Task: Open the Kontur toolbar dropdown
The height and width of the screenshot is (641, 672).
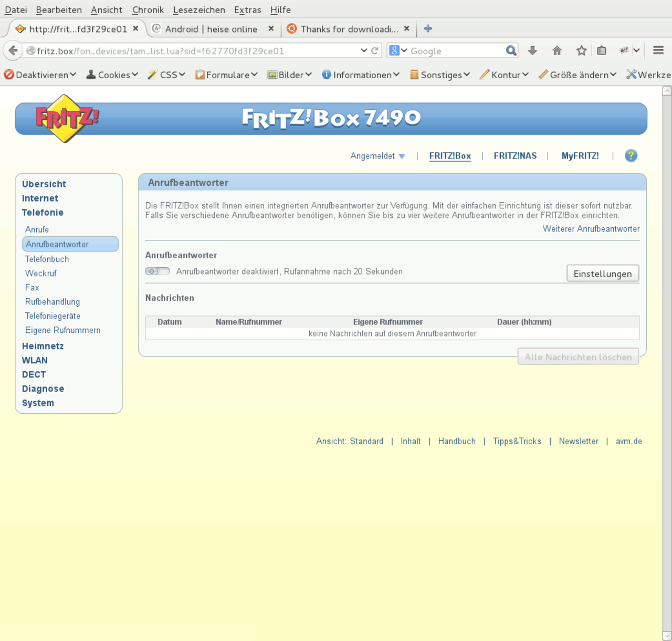Action: (x=504, y=75)
